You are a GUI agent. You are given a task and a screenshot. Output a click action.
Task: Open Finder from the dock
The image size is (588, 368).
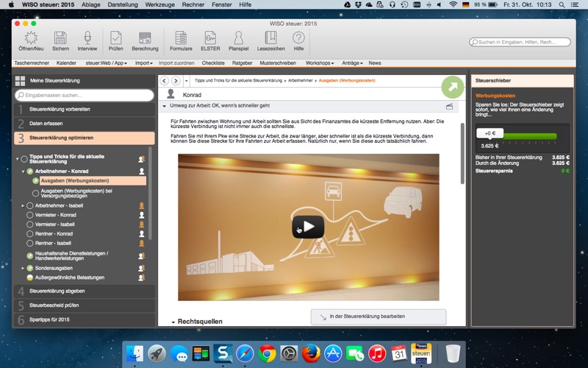(x=135, y=353)
